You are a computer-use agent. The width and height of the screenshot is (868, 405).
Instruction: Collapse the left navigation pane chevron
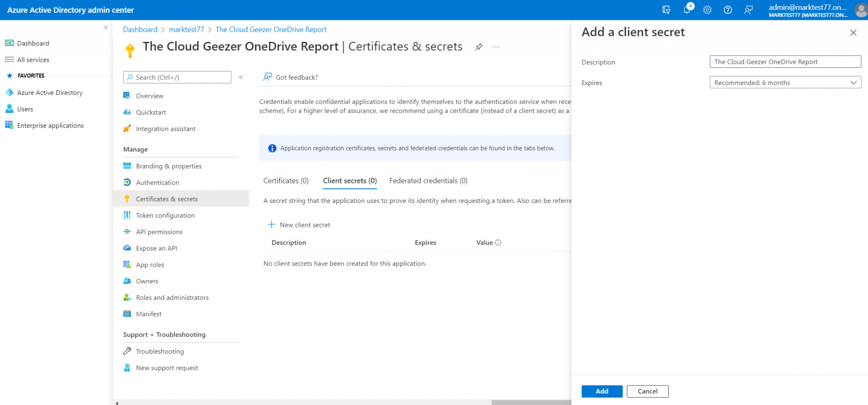[x=106, y=27]
